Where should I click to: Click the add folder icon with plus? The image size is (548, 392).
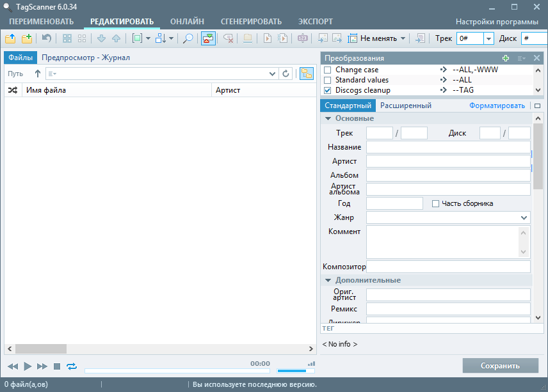[x=27, y=38]
